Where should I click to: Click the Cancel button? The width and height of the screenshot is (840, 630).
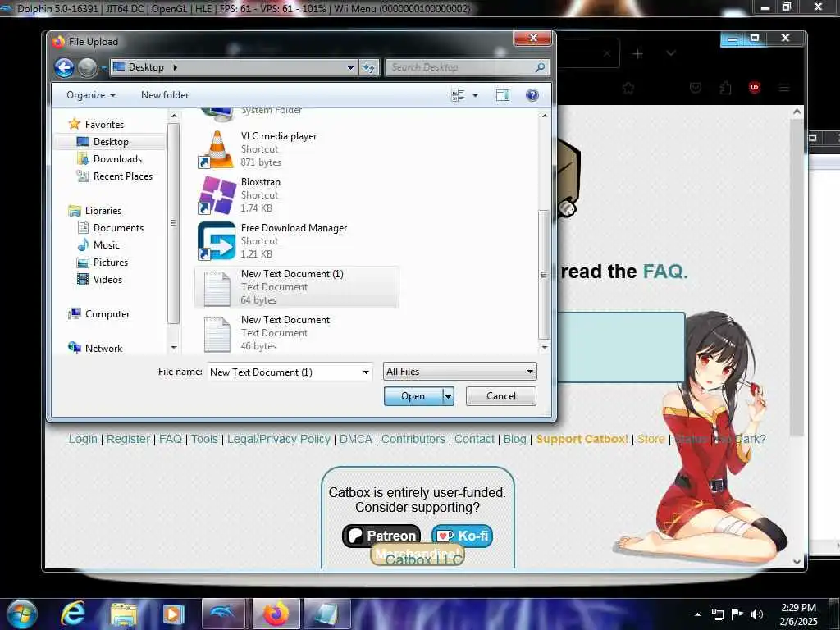tap(501, 396)
